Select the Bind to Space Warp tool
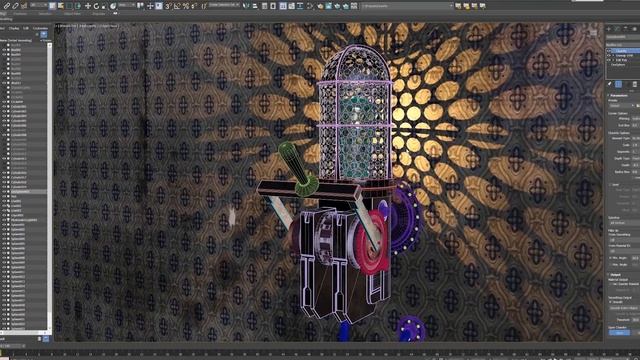The image size is (640, 360). pyautogui.click(x=24, y=6)
